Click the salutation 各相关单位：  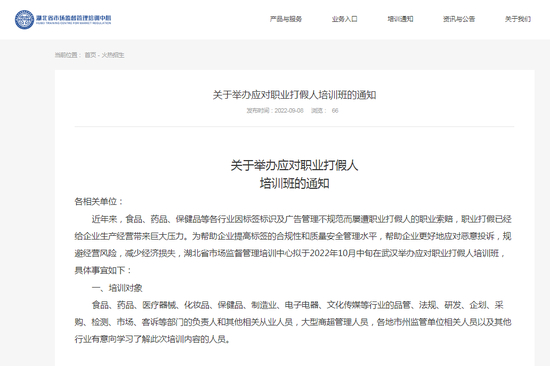99,201
